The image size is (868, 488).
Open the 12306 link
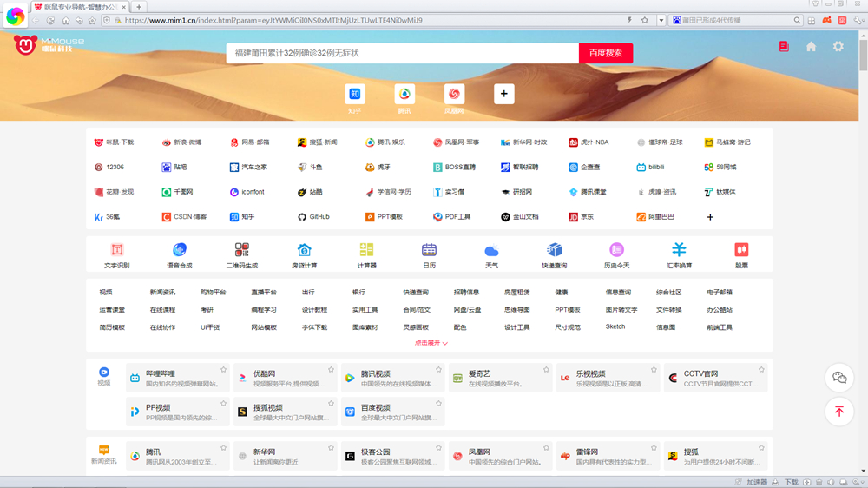point(109,168)
